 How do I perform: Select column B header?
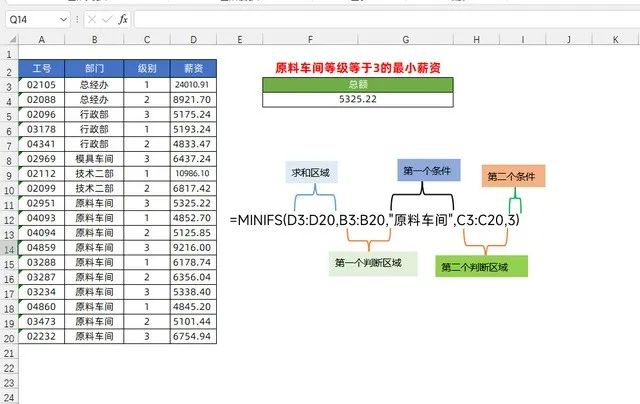[x=93, y=40]
